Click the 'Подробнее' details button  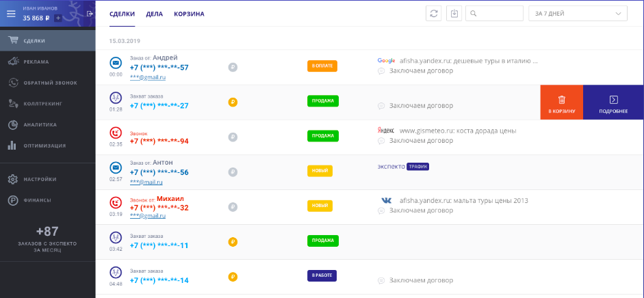point(613,103)
